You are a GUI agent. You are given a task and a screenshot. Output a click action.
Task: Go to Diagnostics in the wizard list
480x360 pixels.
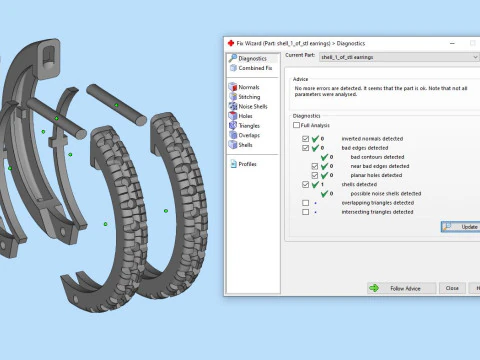point(252,58)
